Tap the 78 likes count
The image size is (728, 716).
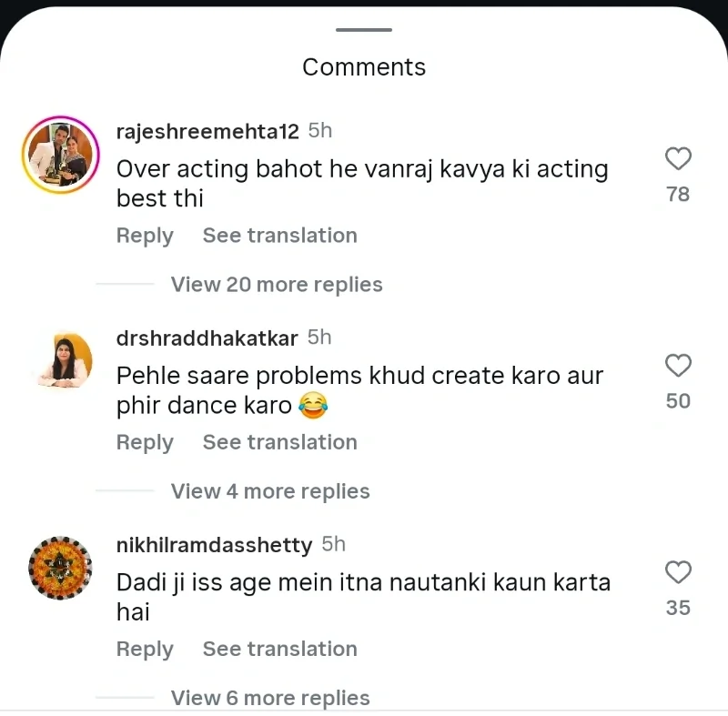click(678, 194)
